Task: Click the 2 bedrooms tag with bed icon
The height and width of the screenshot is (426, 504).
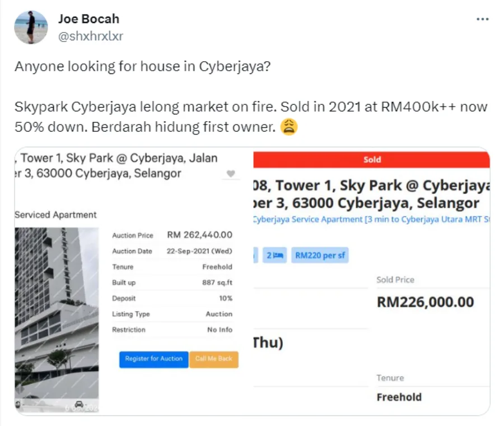Action: (x=275, y=255)
